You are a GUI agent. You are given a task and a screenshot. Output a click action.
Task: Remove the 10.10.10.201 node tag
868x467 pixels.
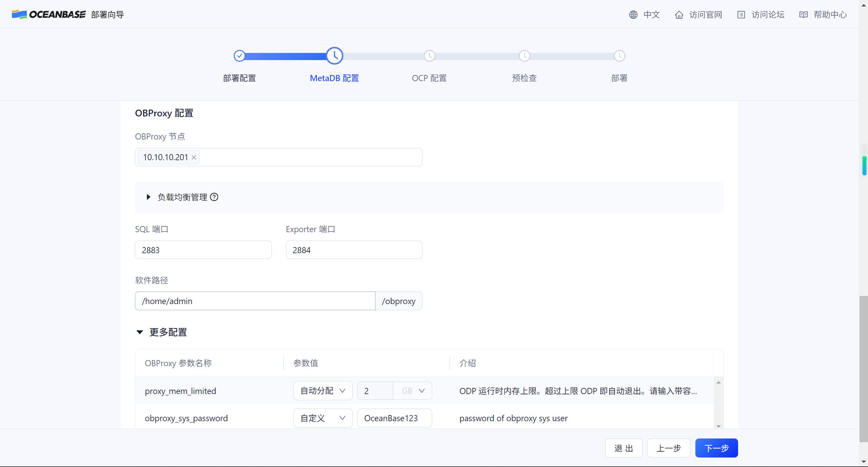pos(194,157)
